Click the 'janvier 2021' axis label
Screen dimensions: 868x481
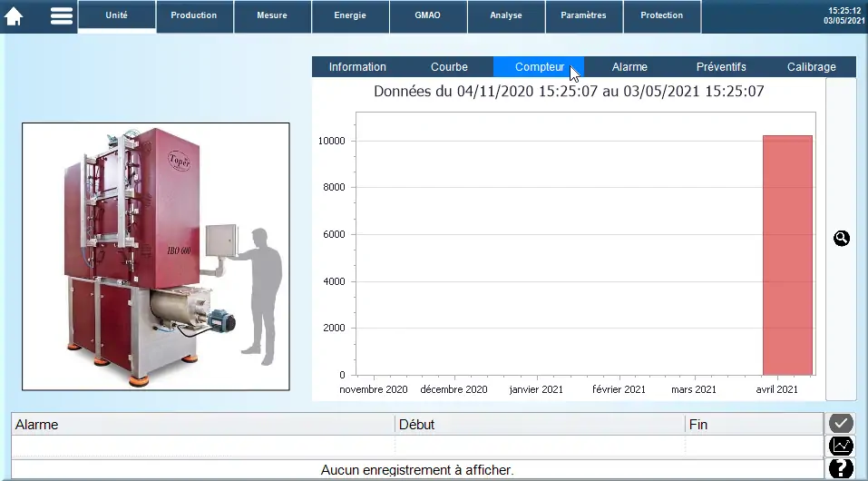pyautogui.click(x=536, y=389)
